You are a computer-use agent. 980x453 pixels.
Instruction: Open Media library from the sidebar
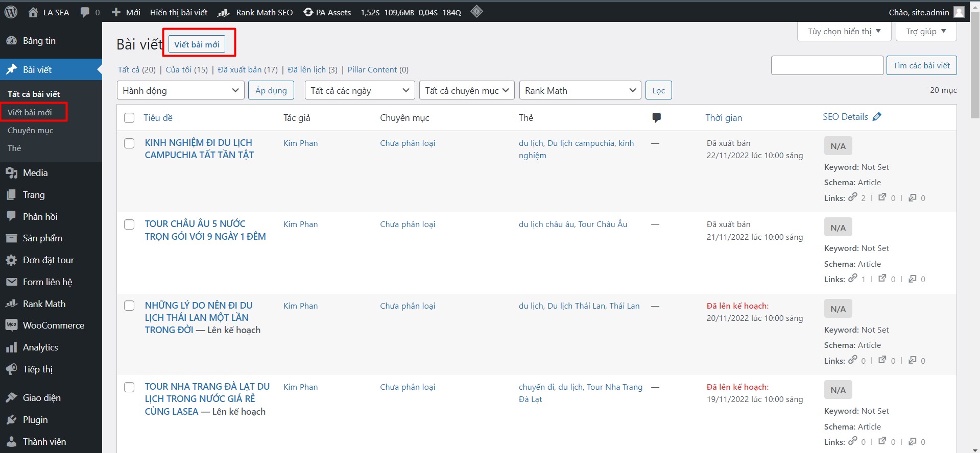tap(35, 173)
